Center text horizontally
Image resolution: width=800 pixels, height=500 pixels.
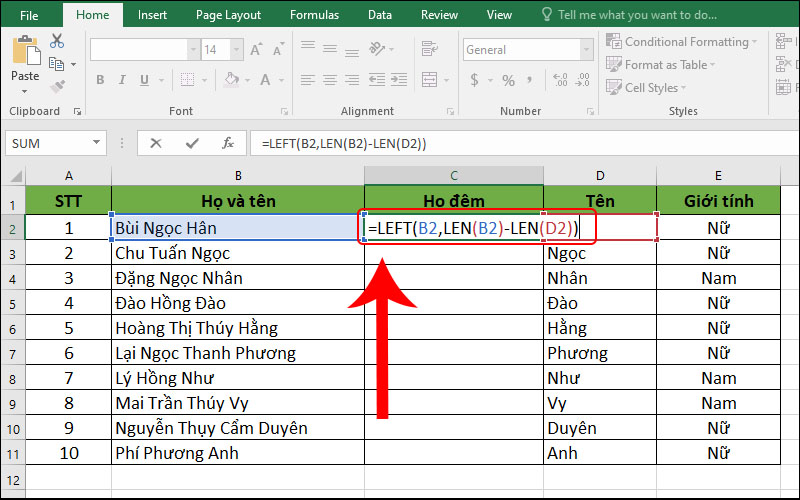tap(330, 80)
